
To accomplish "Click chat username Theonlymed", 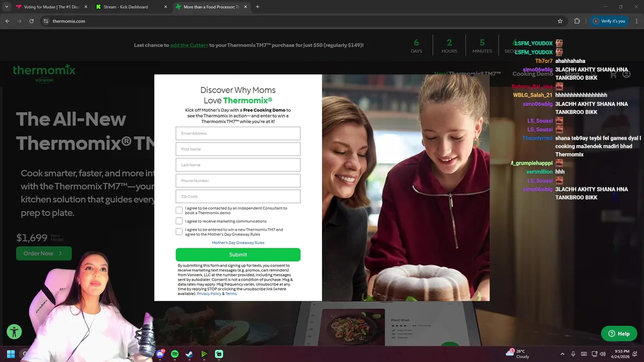I will tap(537, 138).
